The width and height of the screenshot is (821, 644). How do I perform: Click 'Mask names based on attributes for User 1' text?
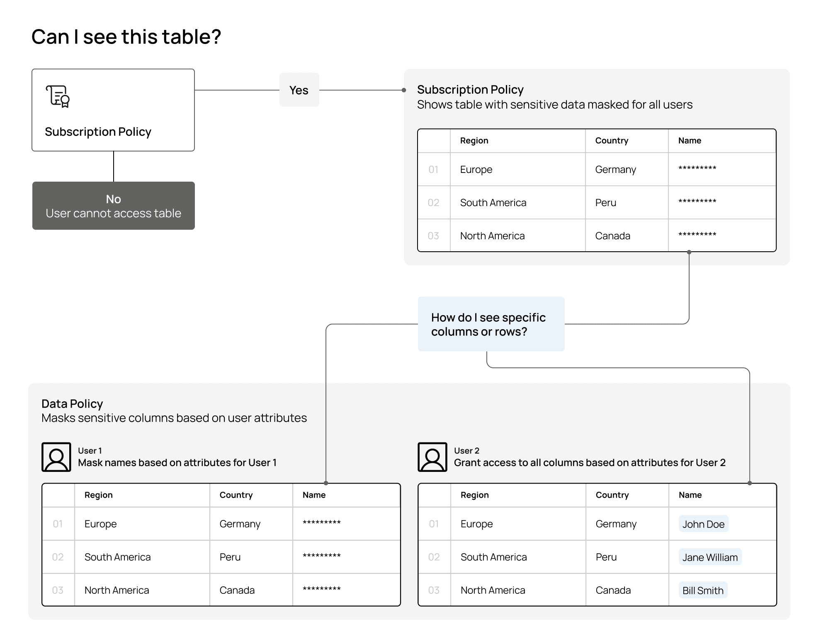tap(177, 463)
